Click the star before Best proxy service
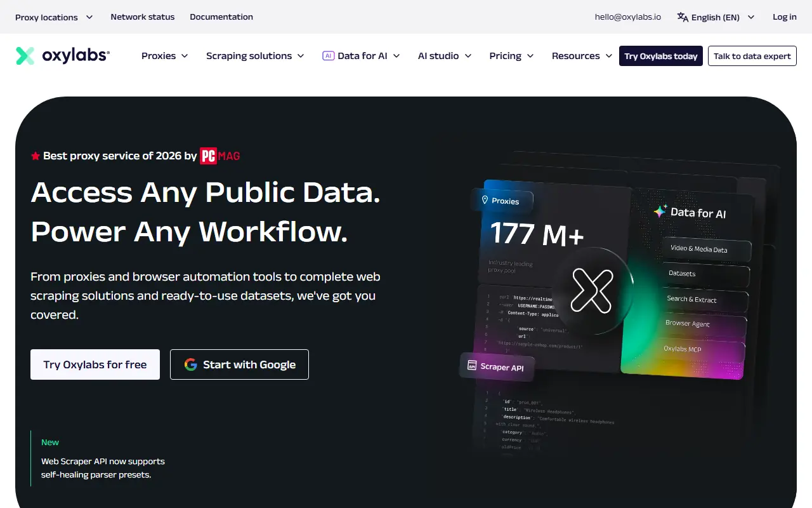The width and height of the screenshot is (812, 508). (x=36, y=155)
